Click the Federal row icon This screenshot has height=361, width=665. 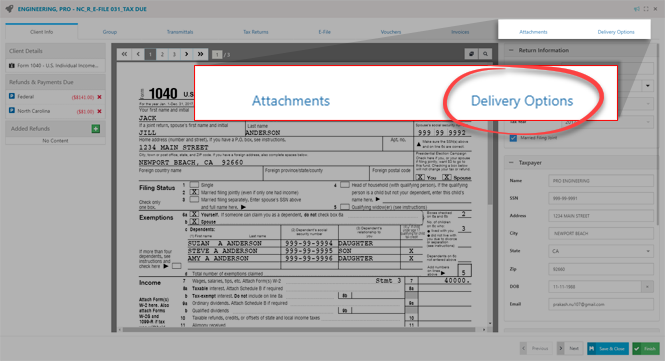click(x=12, y=96)
